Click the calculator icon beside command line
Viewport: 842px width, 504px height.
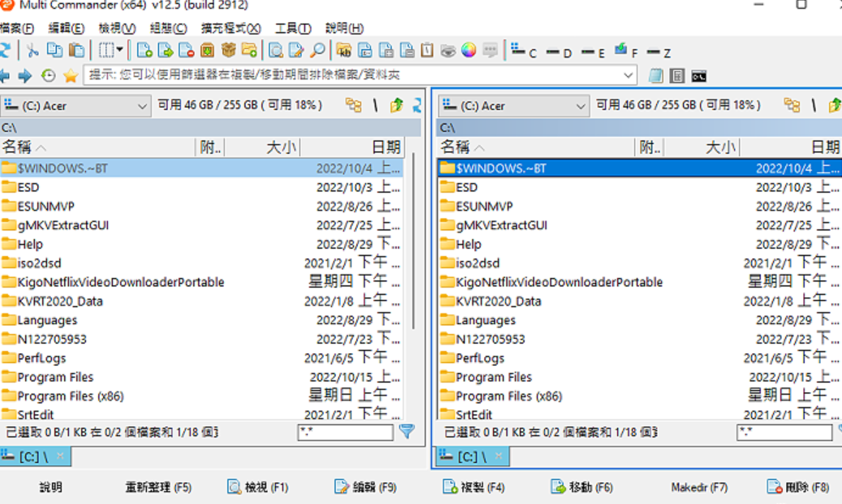coord(677,75)
